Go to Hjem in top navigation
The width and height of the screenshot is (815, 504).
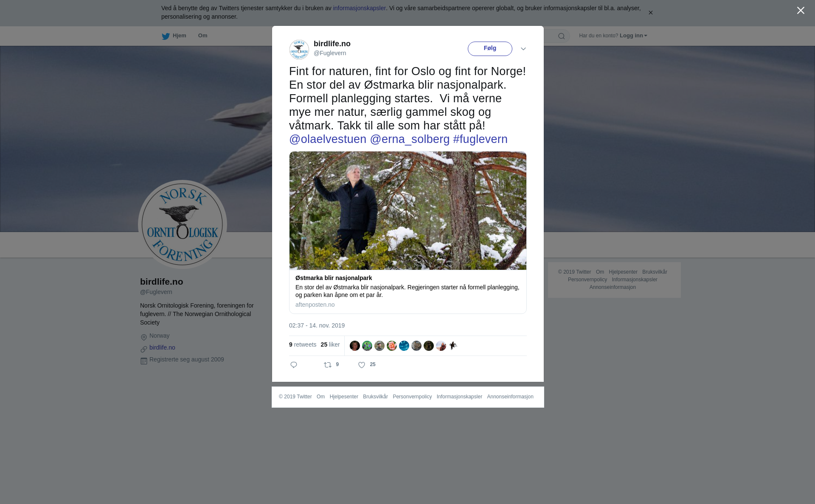pyautogui.click(x=179, y=36)
